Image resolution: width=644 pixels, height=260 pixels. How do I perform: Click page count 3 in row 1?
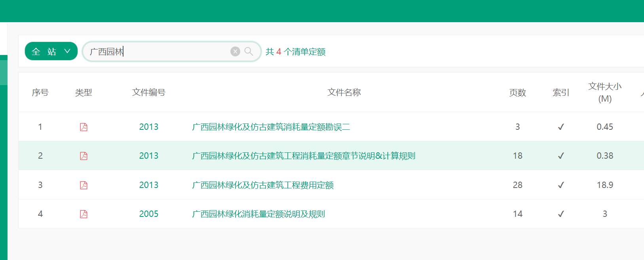[x=518, y=127]
